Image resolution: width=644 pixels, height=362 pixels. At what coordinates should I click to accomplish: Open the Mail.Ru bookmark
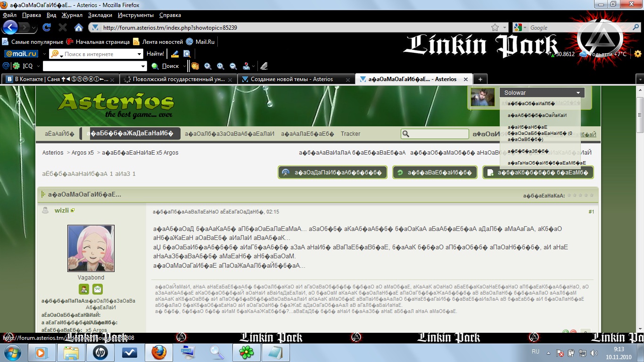[200, 41]
